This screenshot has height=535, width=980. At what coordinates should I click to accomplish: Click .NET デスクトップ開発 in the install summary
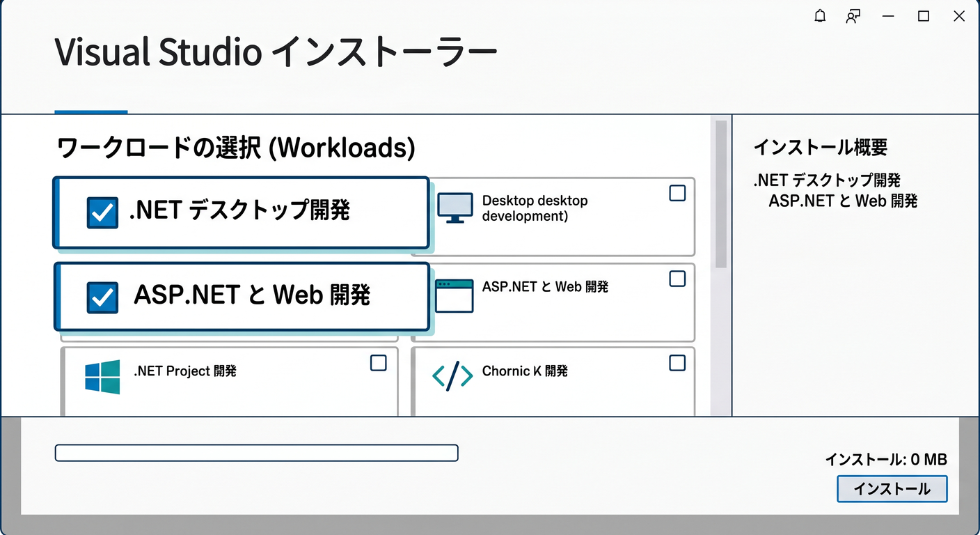point(827,180)
